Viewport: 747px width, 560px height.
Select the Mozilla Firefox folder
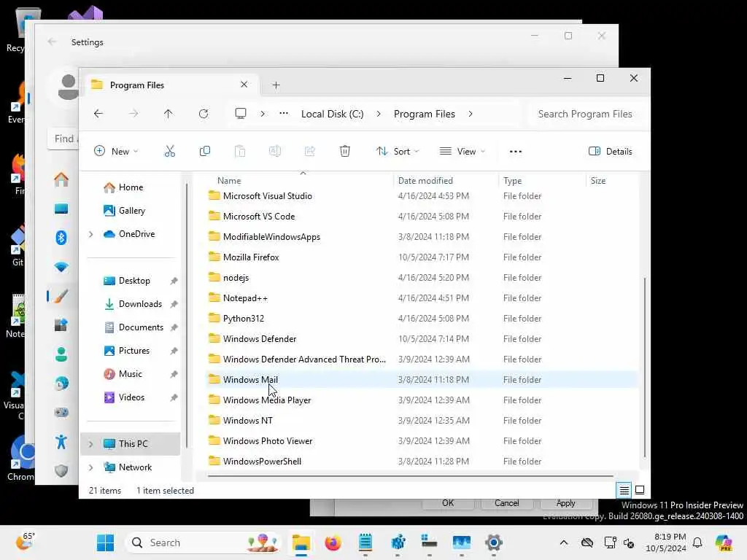(x=422, y=257)
